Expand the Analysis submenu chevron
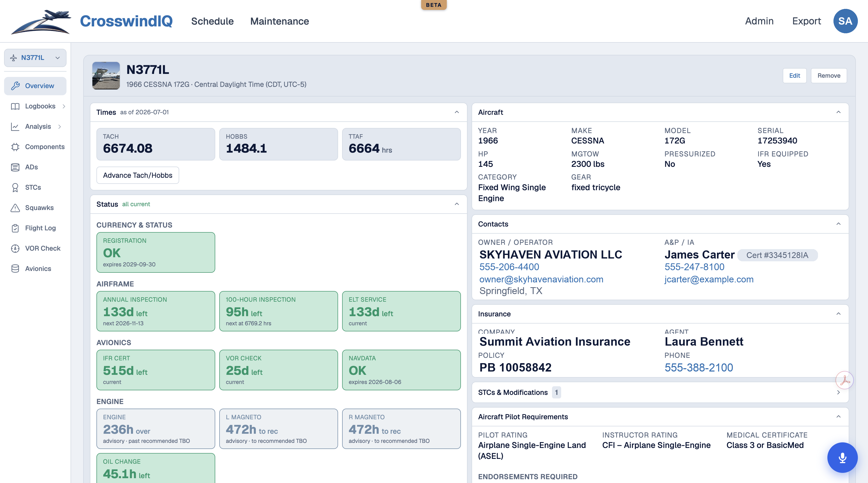868x483 pixels. 60,126
